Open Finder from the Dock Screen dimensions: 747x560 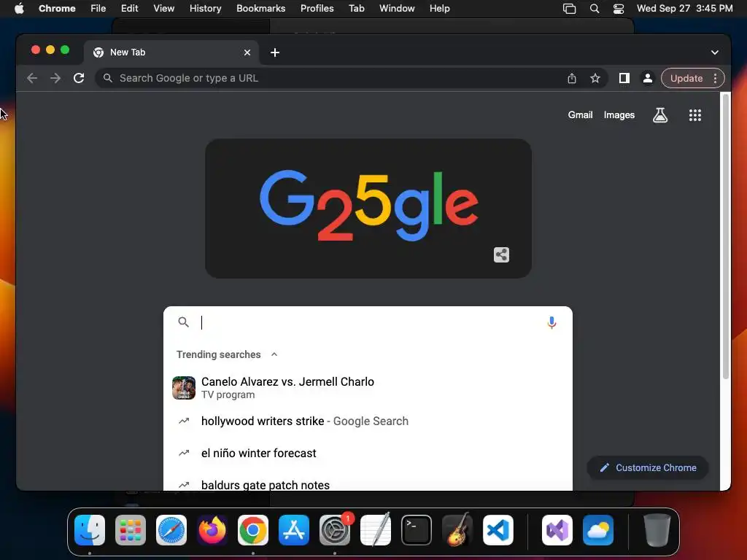tap(90, 530)
